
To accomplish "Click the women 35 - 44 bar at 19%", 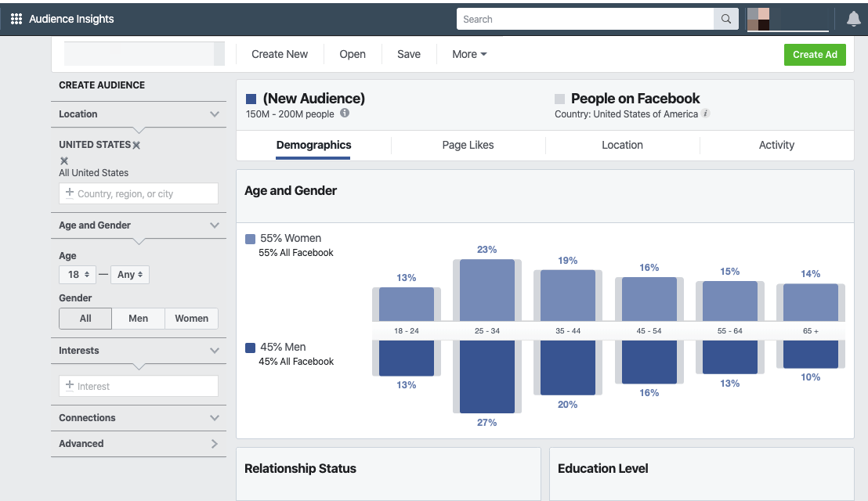I will click(x=568, y=295).
